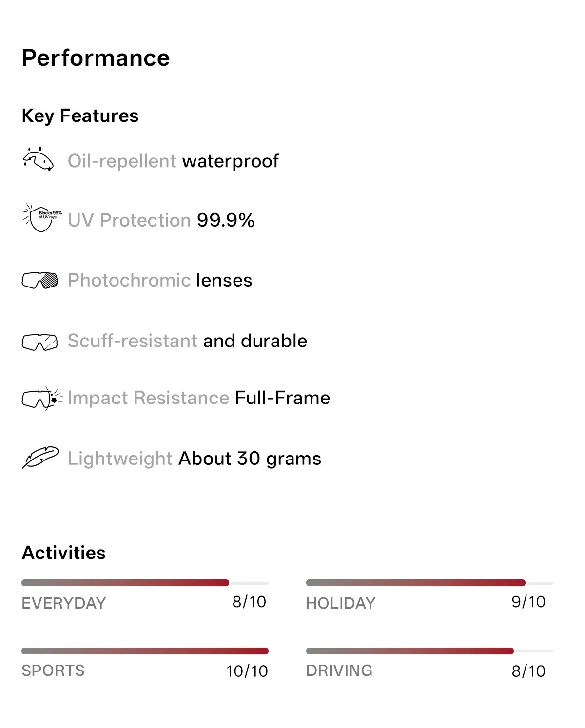Click the Key Features subheading
The image size is (585, 728).
(80, 116)
